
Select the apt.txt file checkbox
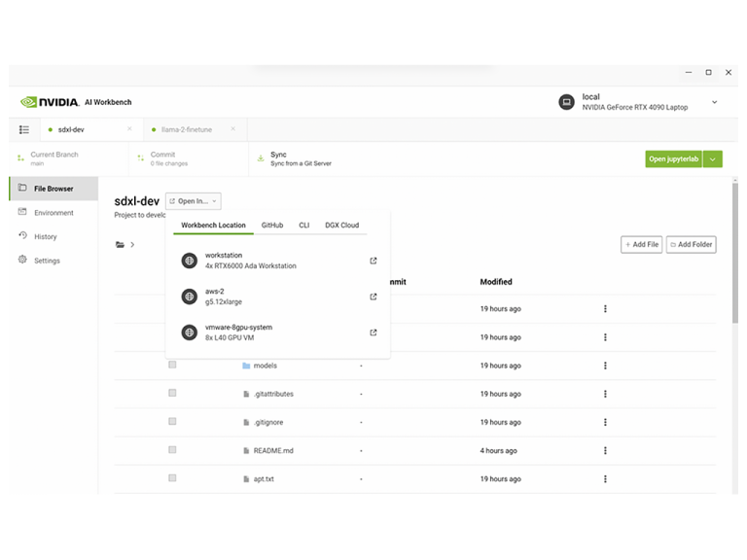(x=172, y=478)
